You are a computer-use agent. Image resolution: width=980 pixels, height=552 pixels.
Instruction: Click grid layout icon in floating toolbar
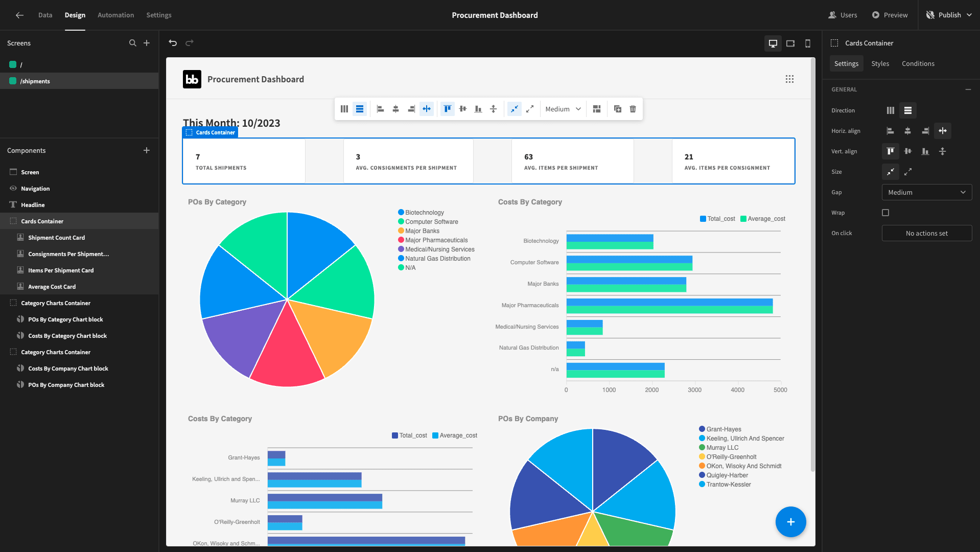click(597, 109)
